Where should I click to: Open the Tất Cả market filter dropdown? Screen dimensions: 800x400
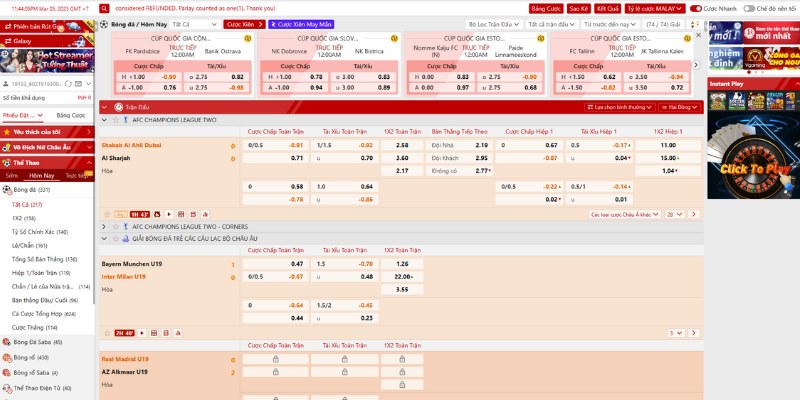click(x=193, y=23)
